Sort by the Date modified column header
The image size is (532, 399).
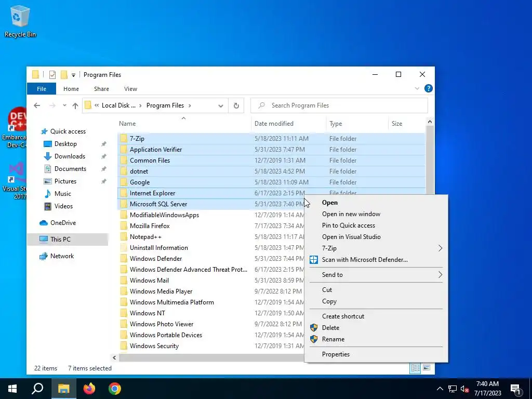(x=289, y=124)
